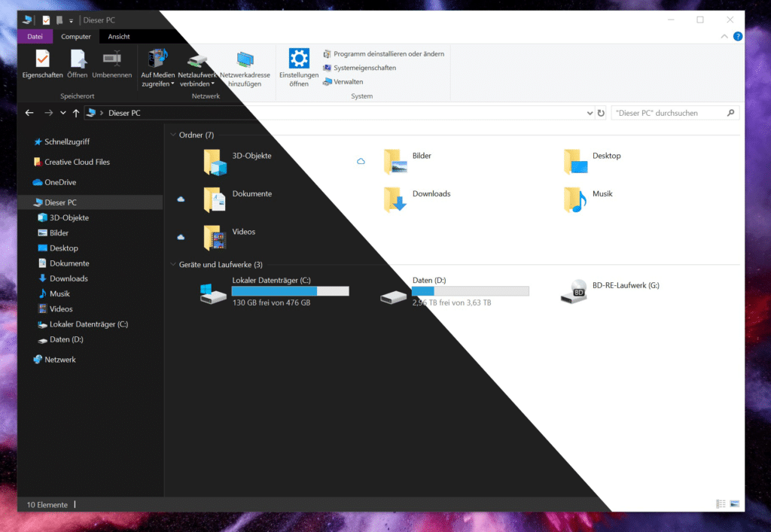Click the Netzwerkadresse hinzufügen icon
The width and height of the screenshot is (771, 532).
click(x=245, y=59)
